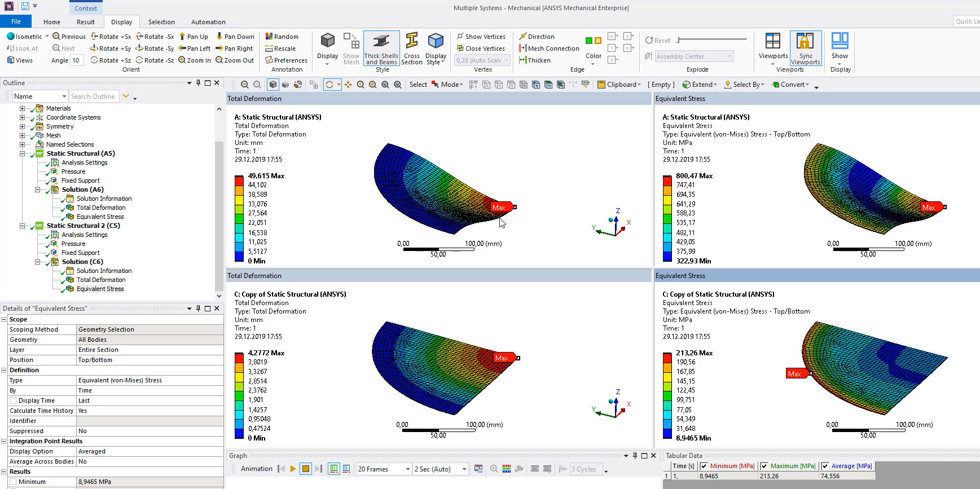Switch to the Result ribbon tab
The width and height of the screenshot is (980, 489).
tap(86, 22)
